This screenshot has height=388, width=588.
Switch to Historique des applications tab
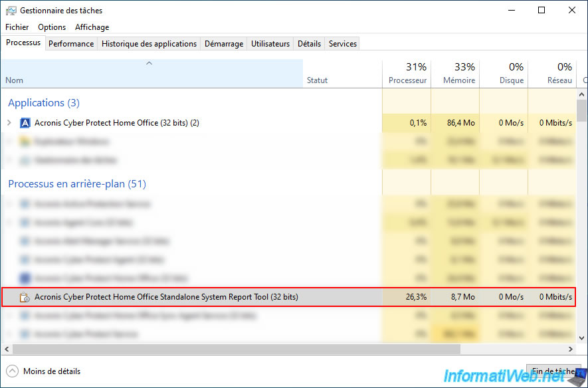(149, 43)
